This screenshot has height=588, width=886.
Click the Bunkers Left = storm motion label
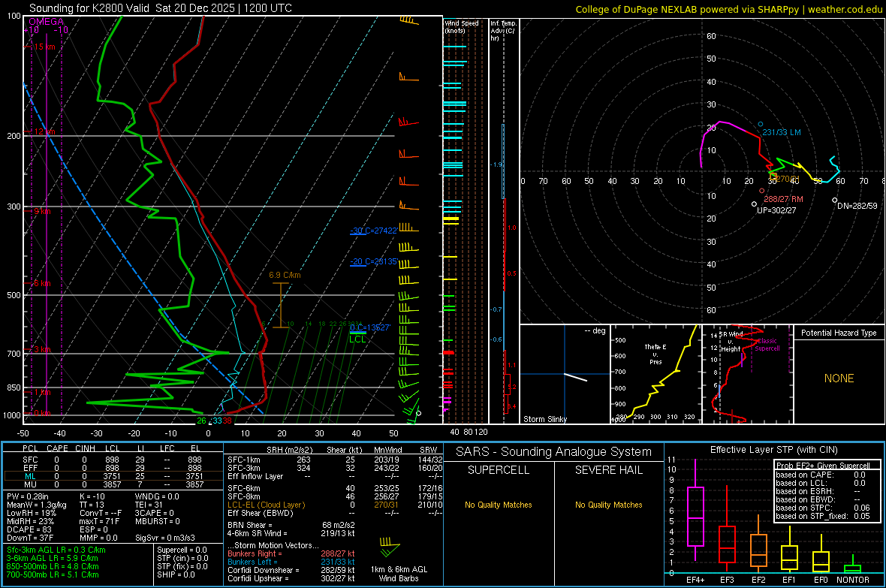(252, 562)
